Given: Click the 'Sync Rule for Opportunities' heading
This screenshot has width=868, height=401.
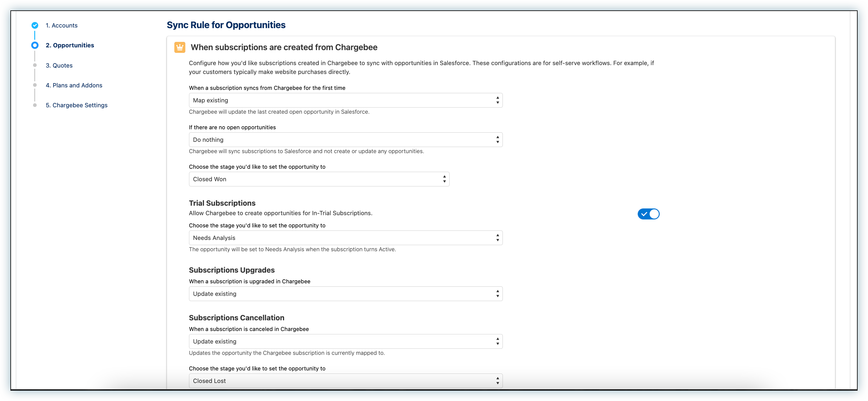Looking at the screenshot, I should point(226,25).
